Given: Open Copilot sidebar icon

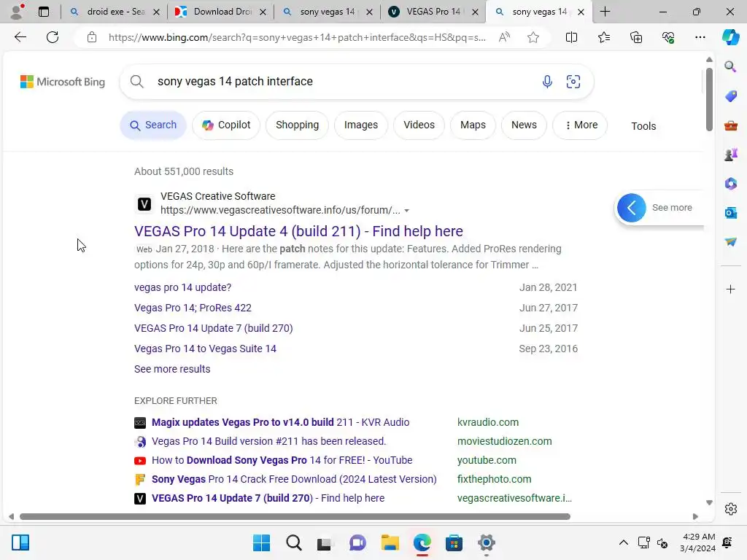Looking at the screenshot, I should [x=730, y=37].
